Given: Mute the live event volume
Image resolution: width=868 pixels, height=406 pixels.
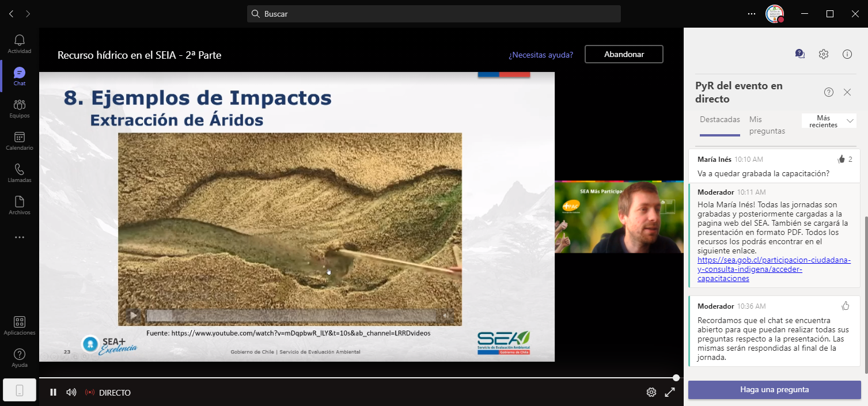Looking at the screenshot, I should point(71,392).
